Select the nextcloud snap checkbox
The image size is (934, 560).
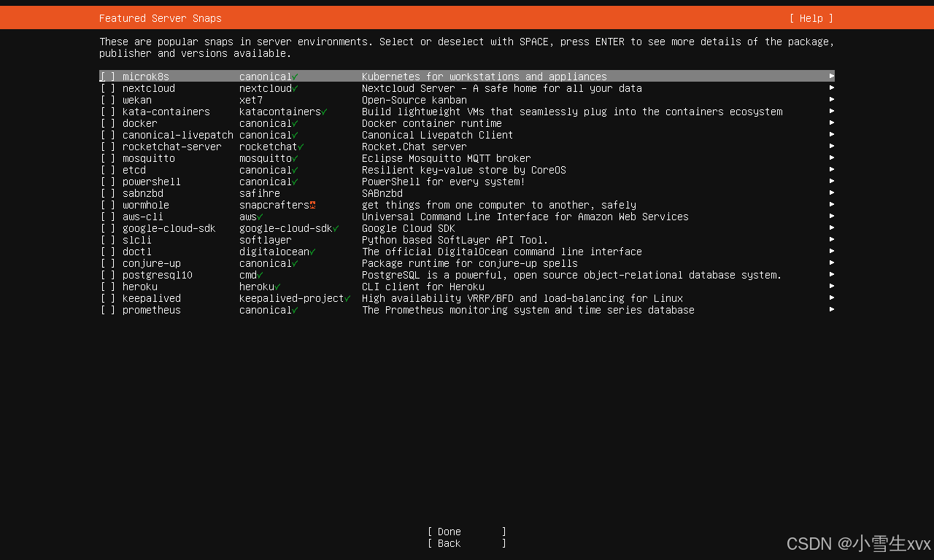pyautogui.click(x=108, y=88)
